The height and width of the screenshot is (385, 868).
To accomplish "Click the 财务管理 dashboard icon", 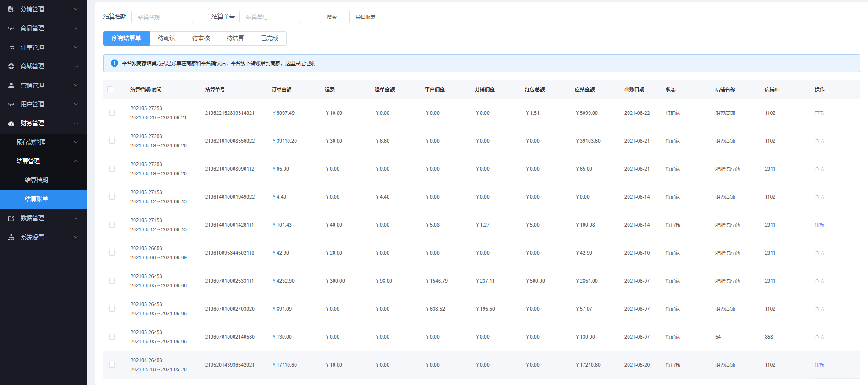I will tap(11, 123).
